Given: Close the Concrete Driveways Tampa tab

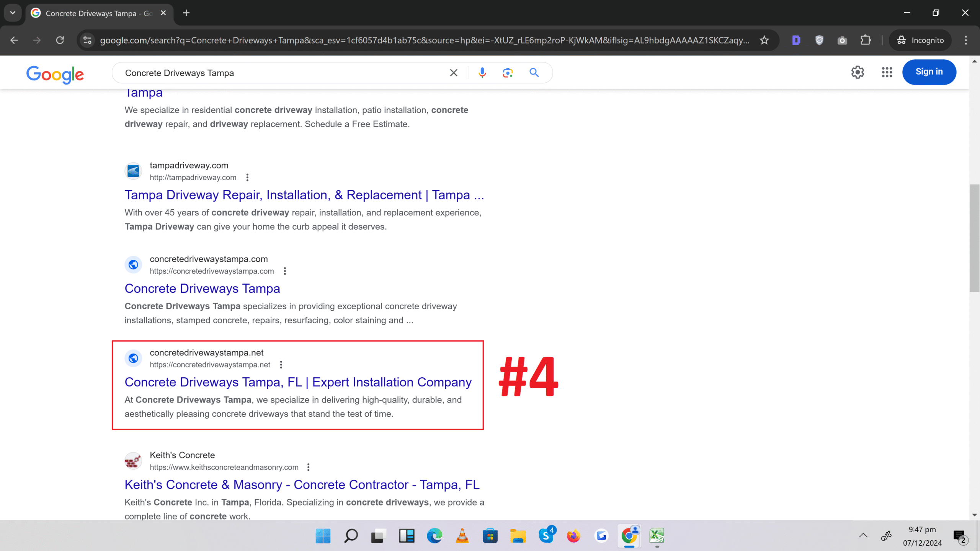Looking at the screenshot, I should 163,13.
